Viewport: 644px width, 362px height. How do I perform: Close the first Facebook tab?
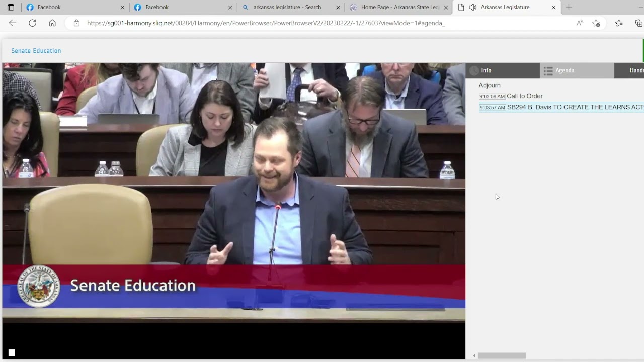click(122, 8)
